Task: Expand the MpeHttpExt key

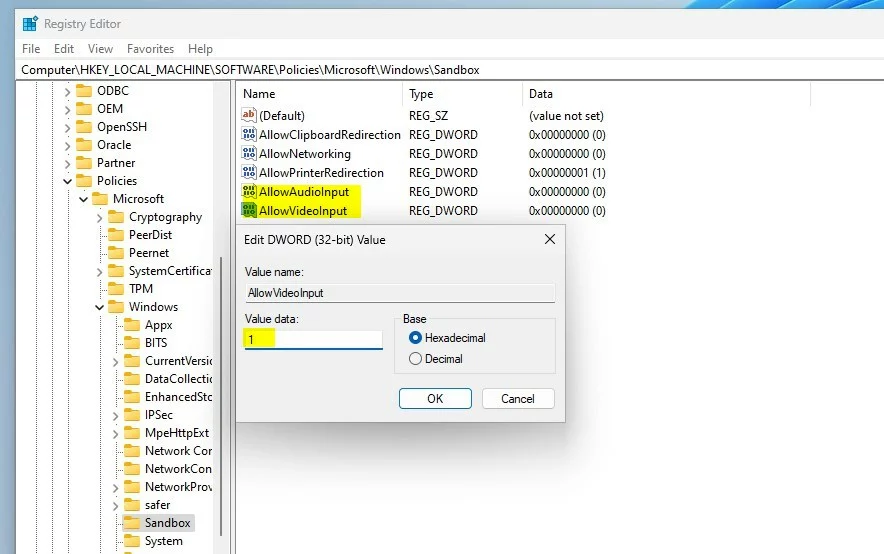Action: (x=116, y=434)
